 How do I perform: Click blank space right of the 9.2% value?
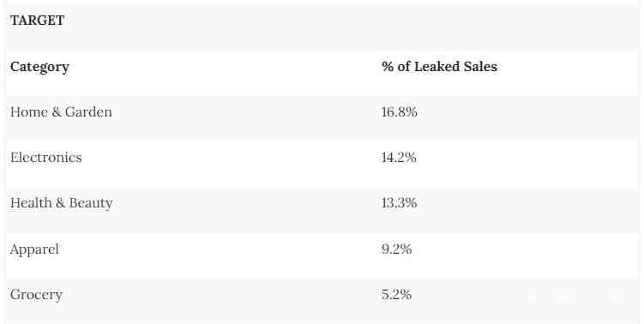click(x=525, y=249)
